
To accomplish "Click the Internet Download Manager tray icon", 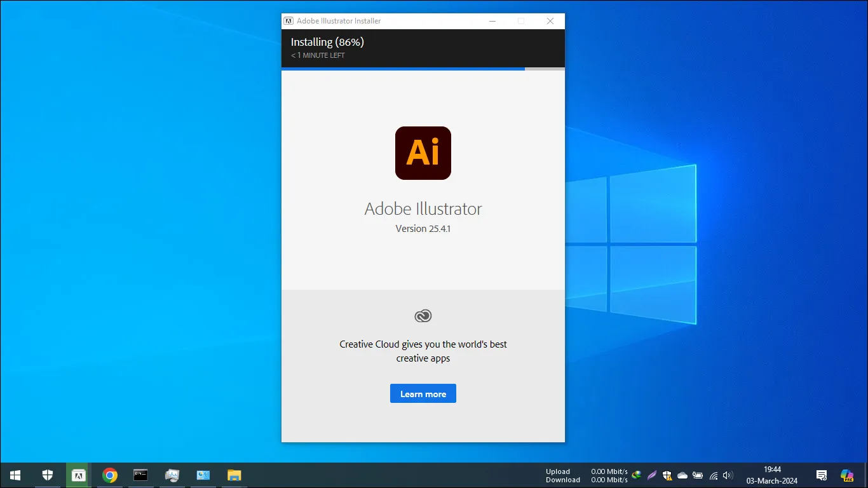I will (x=636, y=475).
